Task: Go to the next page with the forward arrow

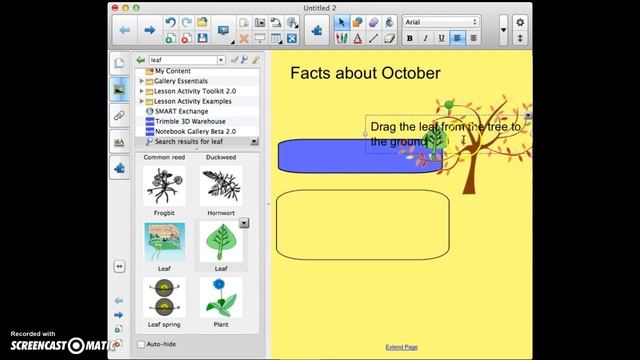Action: 149,30
